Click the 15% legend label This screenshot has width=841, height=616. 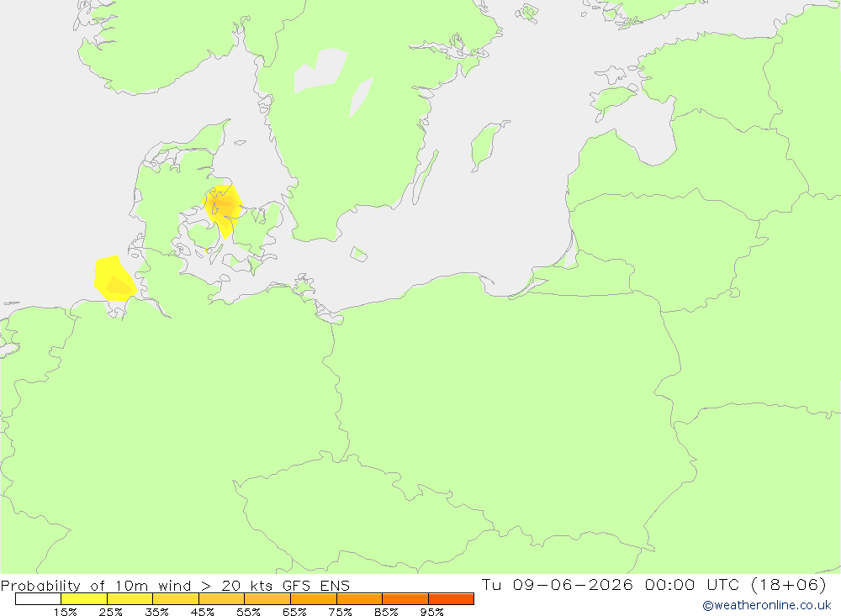point(65,612)
